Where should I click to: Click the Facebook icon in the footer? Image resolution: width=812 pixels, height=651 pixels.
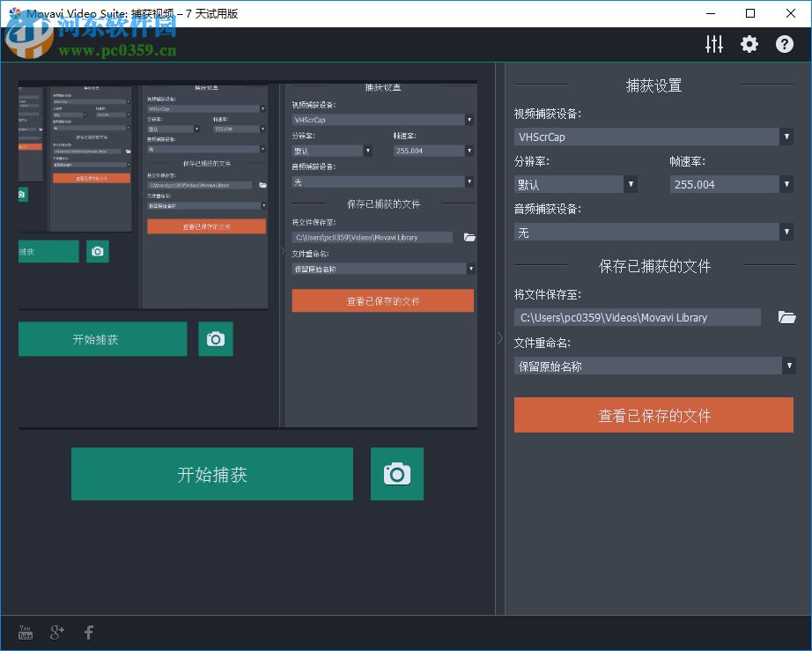[88, 632]
